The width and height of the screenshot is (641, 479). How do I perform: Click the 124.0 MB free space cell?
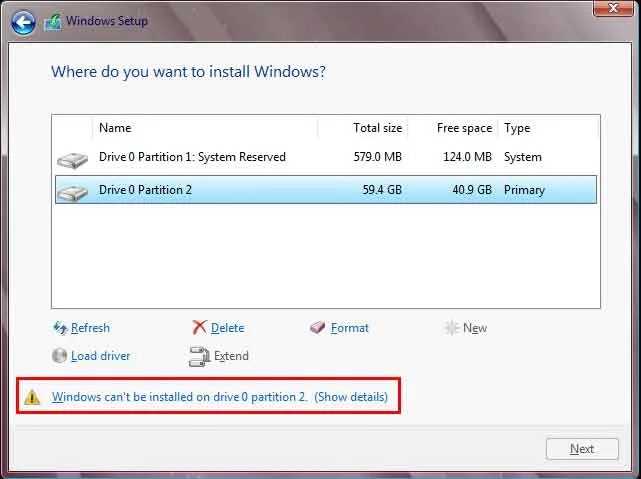[x=467, y=157]
